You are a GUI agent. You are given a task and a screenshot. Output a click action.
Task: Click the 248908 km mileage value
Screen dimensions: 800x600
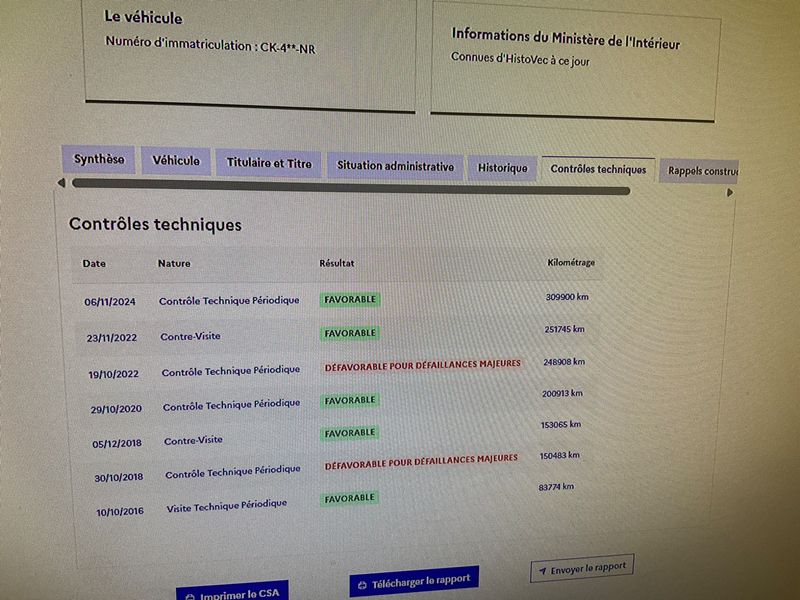(x=564, y=362)
